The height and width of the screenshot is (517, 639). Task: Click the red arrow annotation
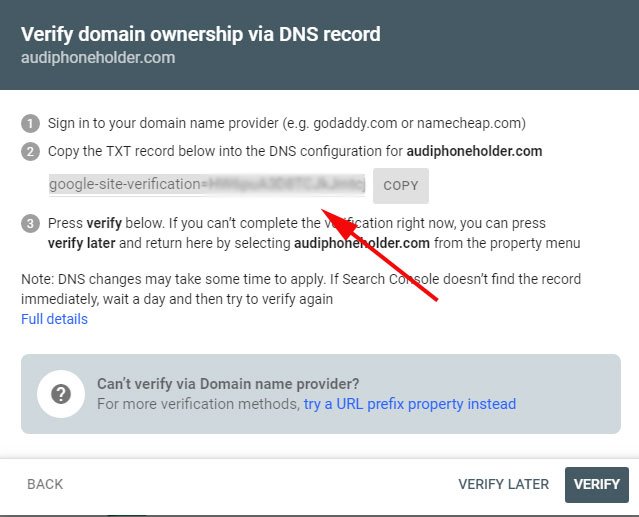(379, 255)
